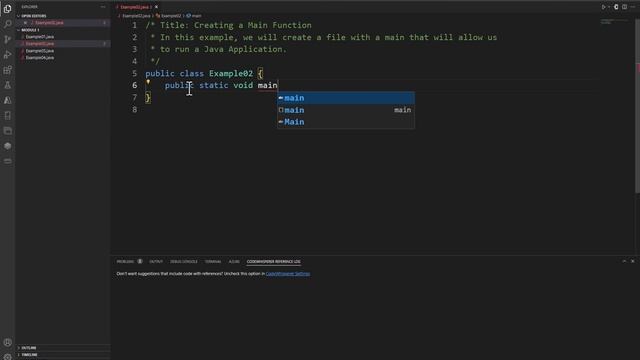Screen dimensions: 640x360
Task: Open Example03.java in the file tree
Action: point(40,51)
